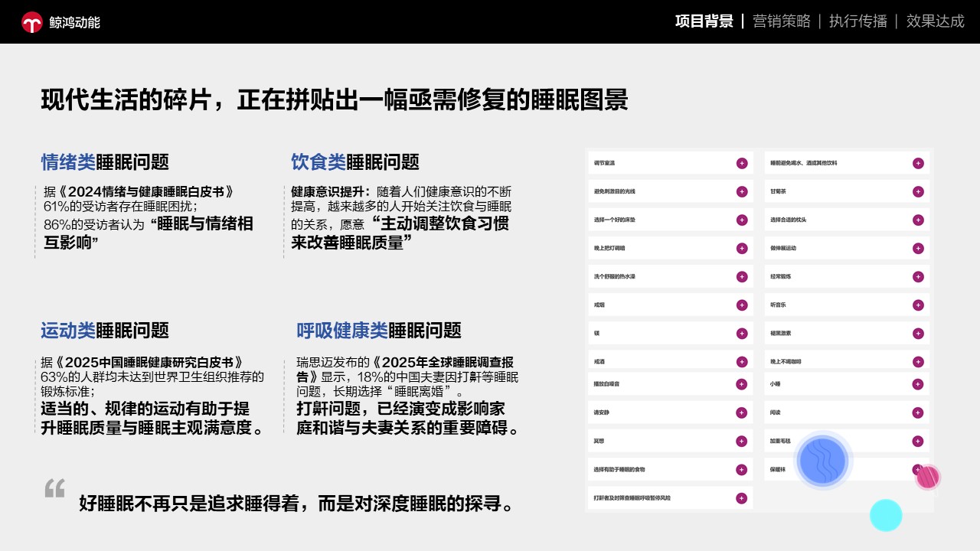Click the 情绪类睡眠问题 heading
980x551 pixels.
click(x=105, y=162)
